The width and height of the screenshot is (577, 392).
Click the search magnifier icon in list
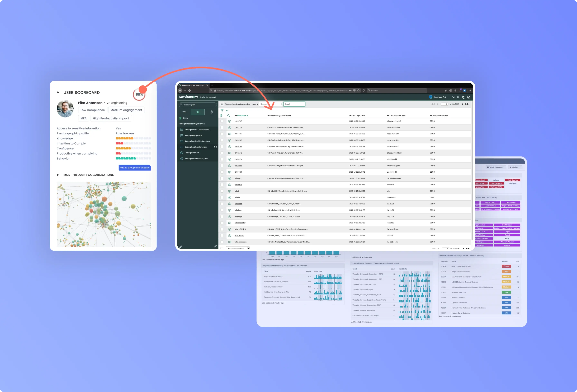click(228, 115)
